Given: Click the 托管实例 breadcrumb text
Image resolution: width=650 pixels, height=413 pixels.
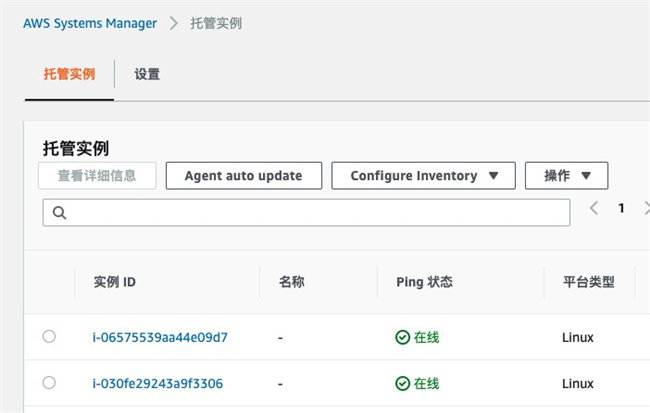Looking at the screenshot, I should pos(216,23).
